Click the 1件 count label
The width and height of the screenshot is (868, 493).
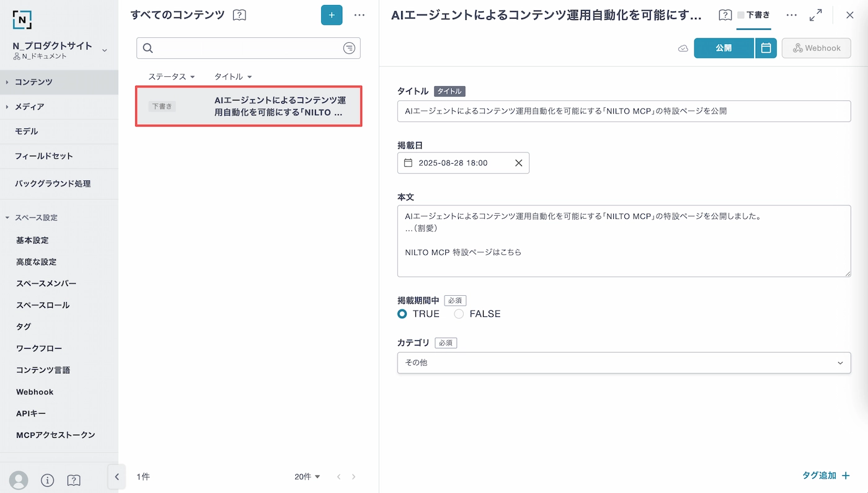tap(143, 477)
